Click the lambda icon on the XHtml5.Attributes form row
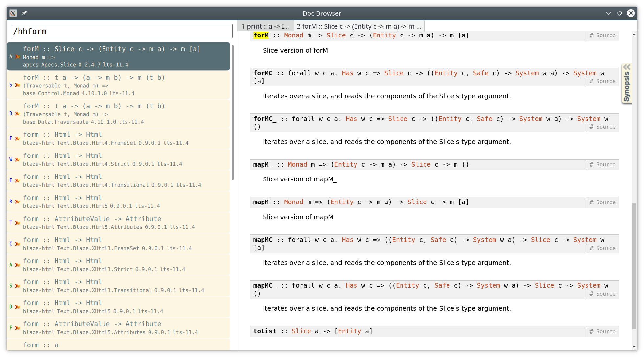The height and width of the screenshot is (357, 644). point(18,328)
